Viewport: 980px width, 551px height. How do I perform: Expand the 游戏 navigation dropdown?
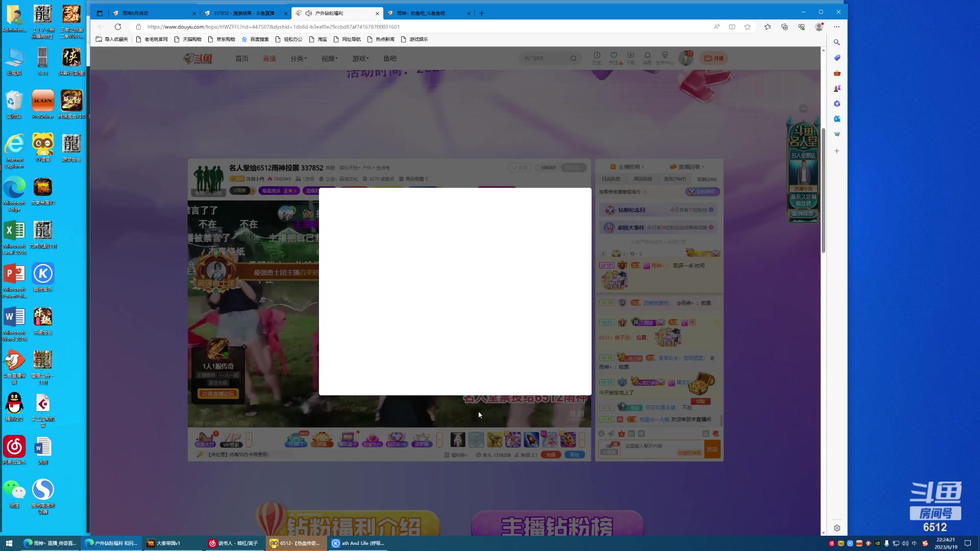coord(360,59)
